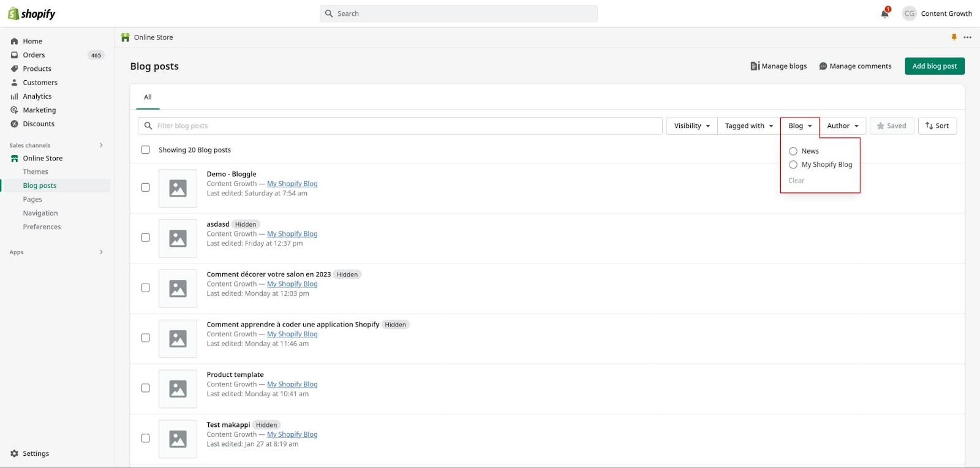Open Themes in sidebar
Image resolution: width=980 pixels, height=468 pixels.
tap(36, 172)
